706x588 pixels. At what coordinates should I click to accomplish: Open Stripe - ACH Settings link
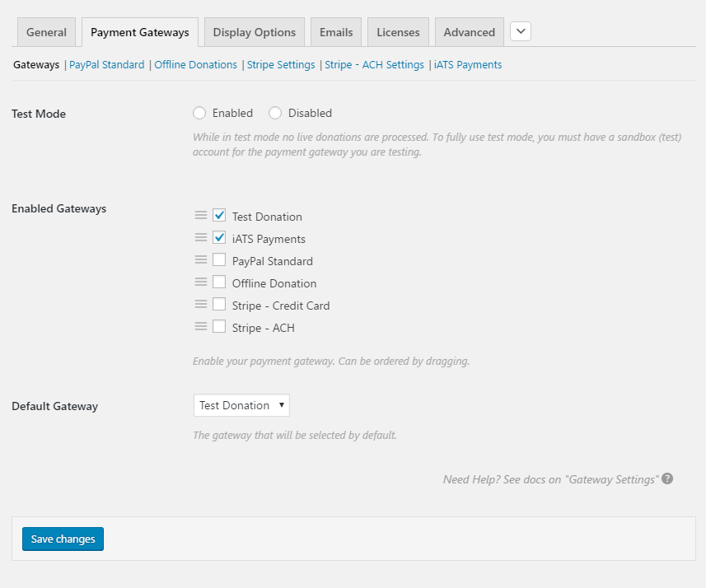375,65
